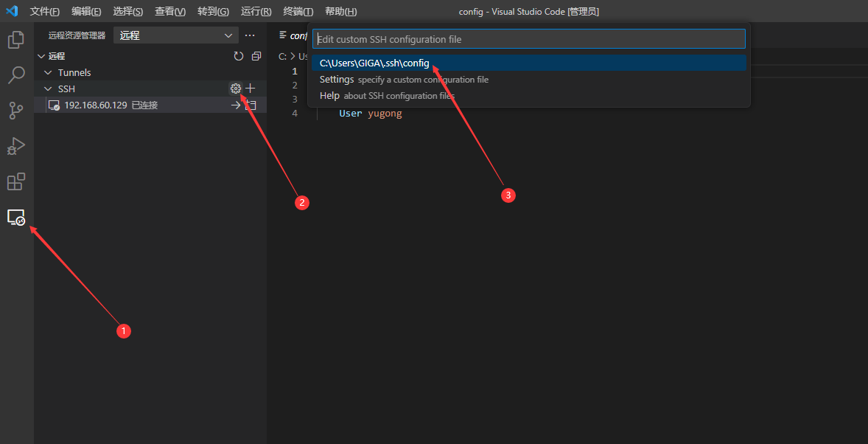This screenshot has width=868, height=444.
Task: Refresh the remote explorer list
Action: click(x=239, y=56)
